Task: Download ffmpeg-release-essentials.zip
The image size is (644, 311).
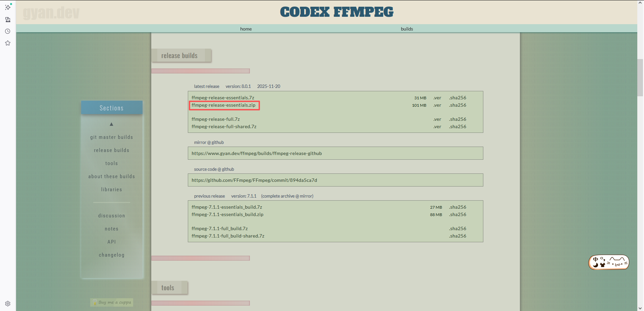Action: 223,105
